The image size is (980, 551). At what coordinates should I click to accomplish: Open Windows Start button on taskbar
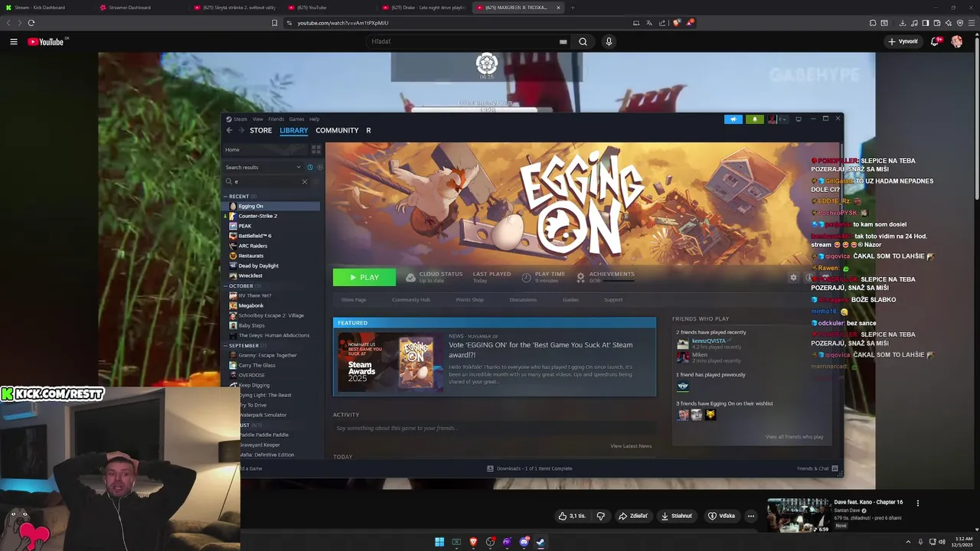(439, 542)
